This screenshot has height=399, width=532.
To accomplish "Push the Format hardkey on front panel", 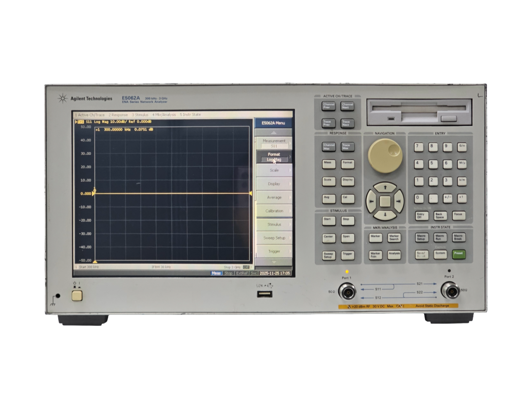I will (347, 164).
